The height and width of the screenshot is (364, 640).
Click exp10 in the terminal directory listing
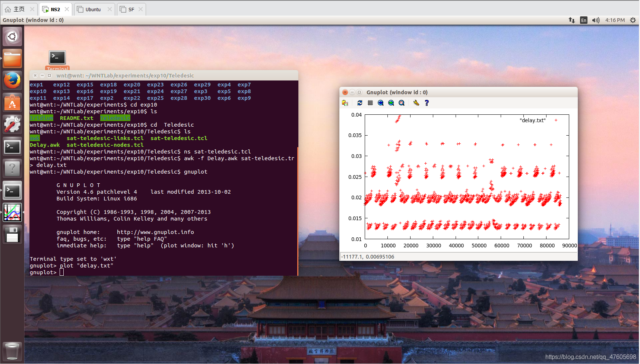(38, 91)
